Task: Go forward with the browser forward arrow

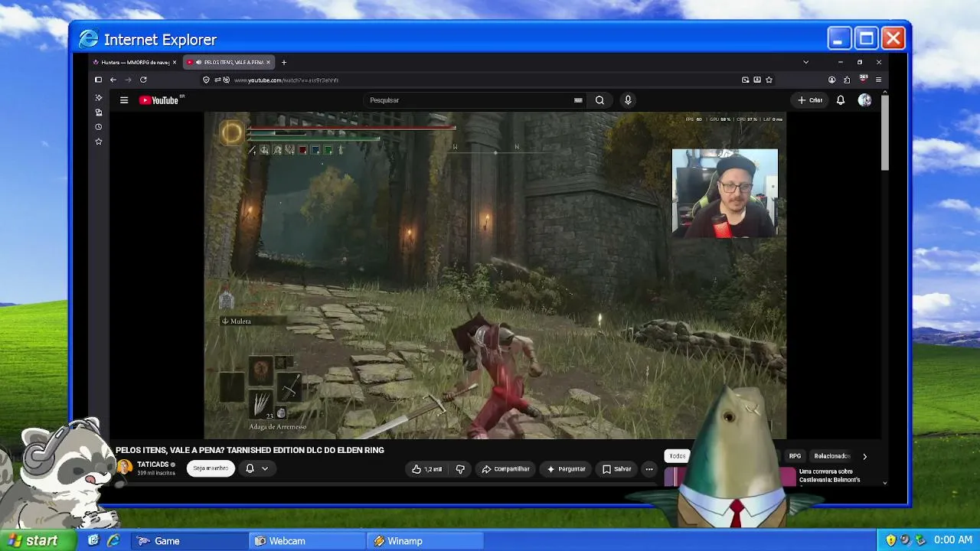Action: (x=128, y=80)
